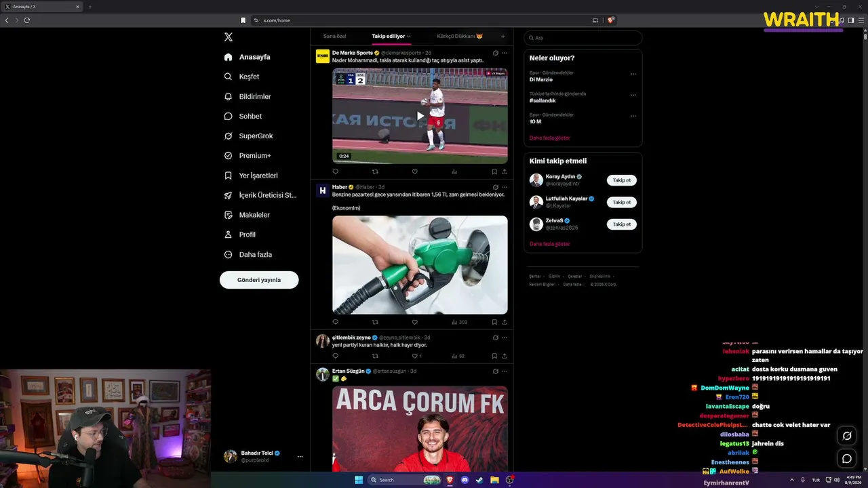Launch SuperGrok from the sidebar
This screenshot has height=488, width=868.
coord(249,136)
